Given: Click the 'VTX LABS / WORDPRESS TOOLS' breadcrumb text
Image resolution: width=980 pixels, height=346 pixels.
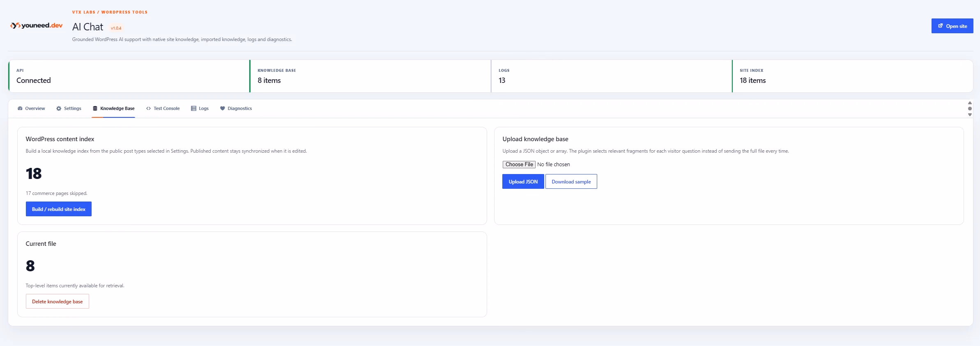Looking at the screenshot, I should 110,12.
